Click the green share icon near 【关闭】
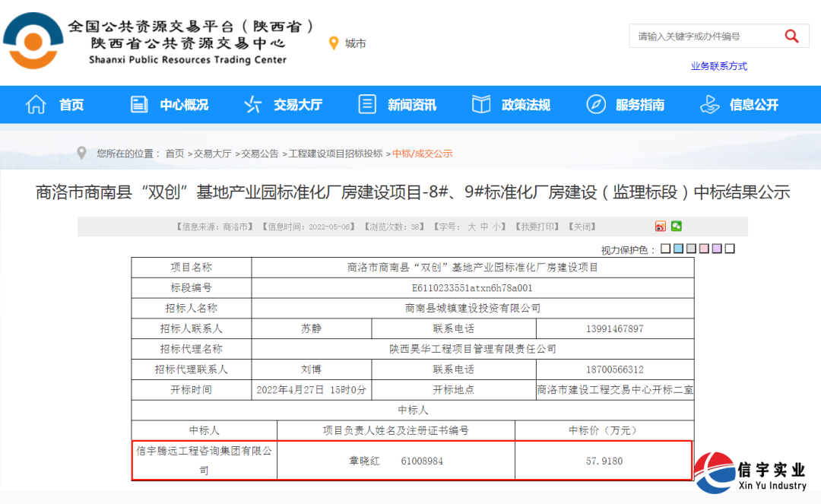Image resolution: width=821 pixels, height=504 pixels. point(676,227)
